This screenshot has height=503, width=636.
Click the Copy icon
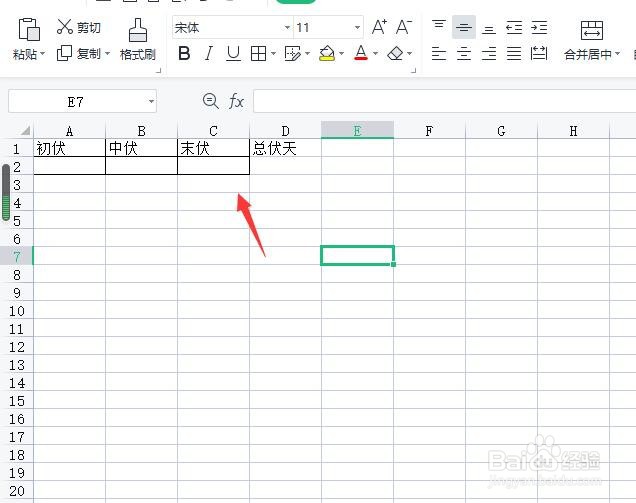pyautogui.click(x=64, y=53)
